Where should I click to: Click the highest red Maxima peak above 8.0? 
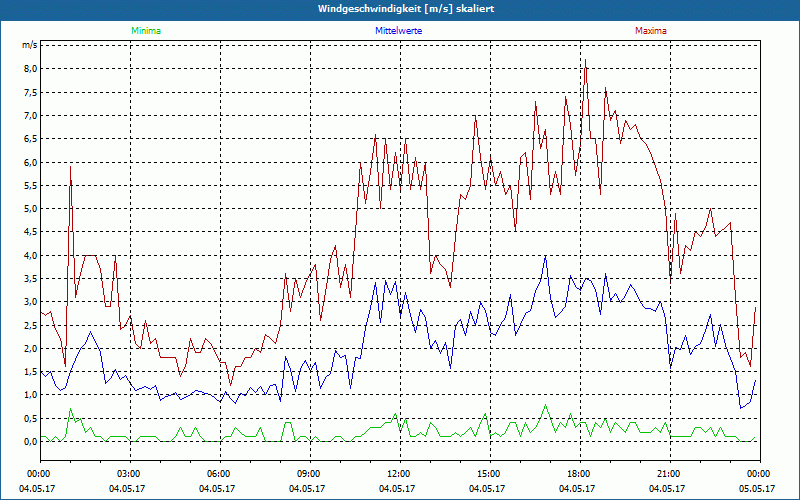coord(585,61)
